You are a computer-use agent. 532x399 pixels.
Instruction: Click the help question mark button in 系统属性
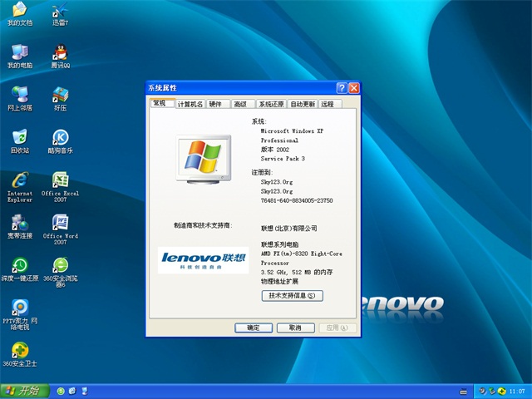[x=342, y=88]
